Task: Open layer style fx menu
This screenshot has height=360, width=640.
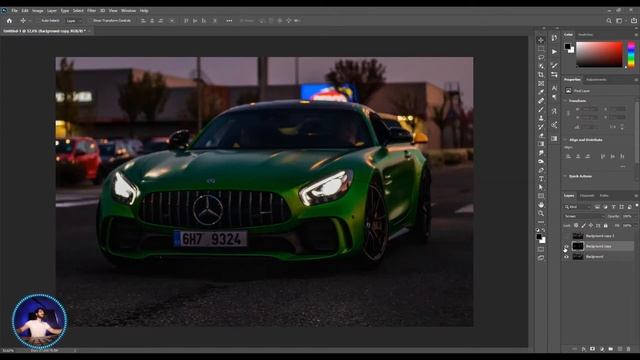Action: 583,349
